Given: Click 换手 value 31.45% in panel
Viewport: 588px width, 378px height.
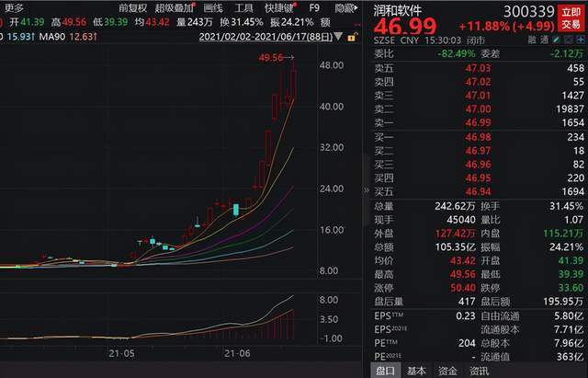Looking at the screenshot, I should 566,206.
